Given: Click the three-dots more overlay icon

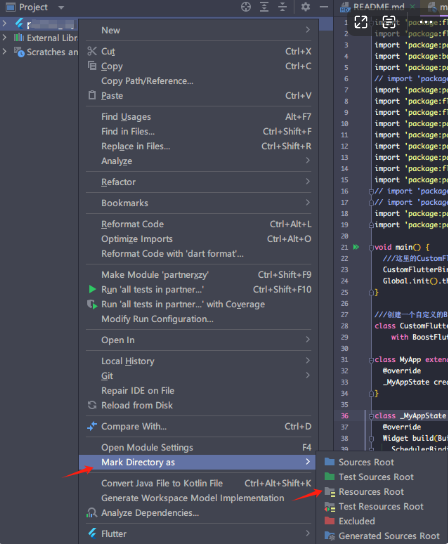Looking at the screenshot, I should (x=425, y=22).
